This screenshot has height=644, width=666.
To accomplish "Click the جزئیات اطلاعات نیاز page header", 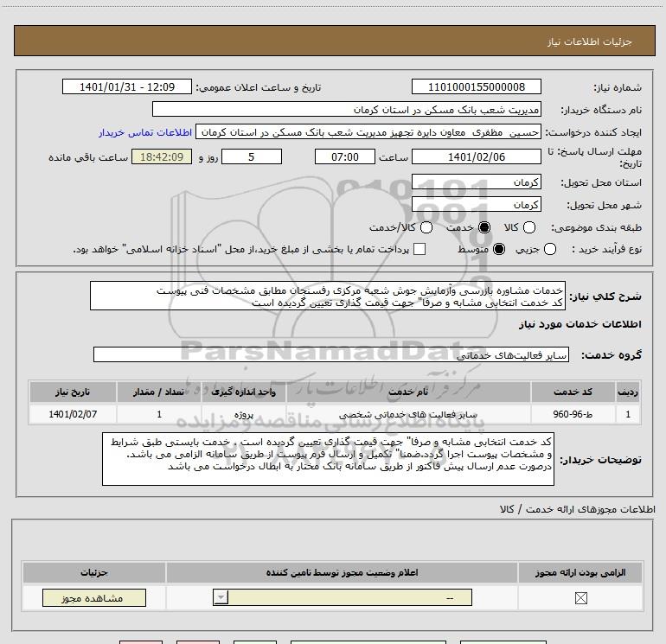I will pos(334,41).
